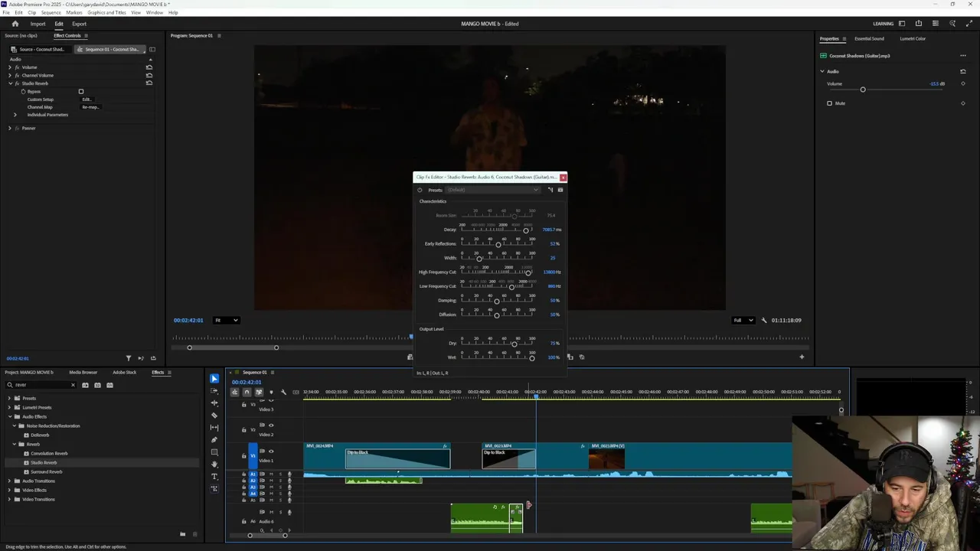Switch to the Media Browser tab
Viewport: 980px width, 551px height.
(83, 372)
